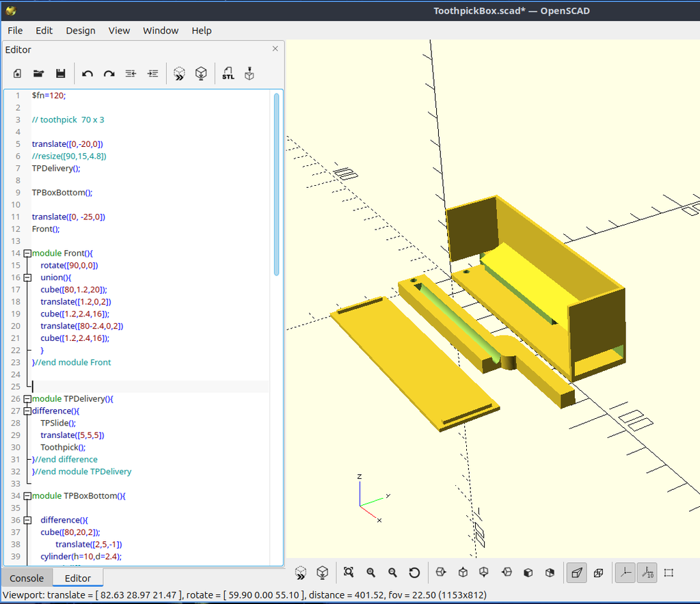
Task: Send design to 3D printer icon
Action: 250,73
